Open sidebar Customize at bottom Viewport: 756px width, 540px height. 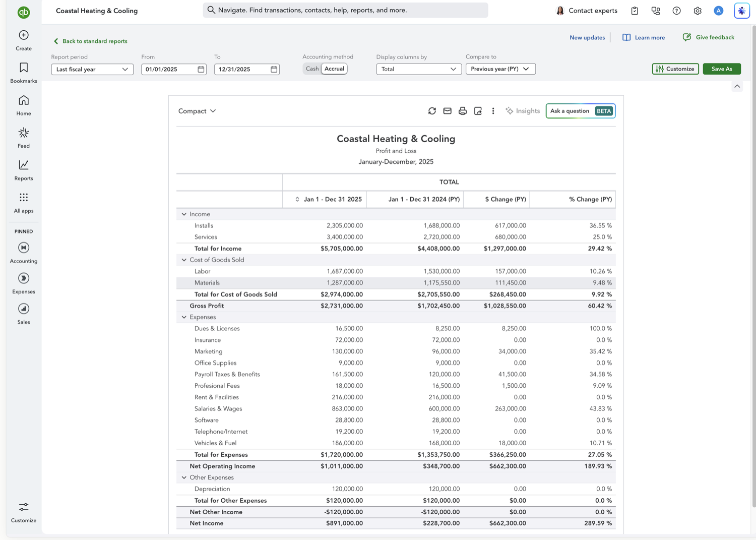click(x=24, y=513)
